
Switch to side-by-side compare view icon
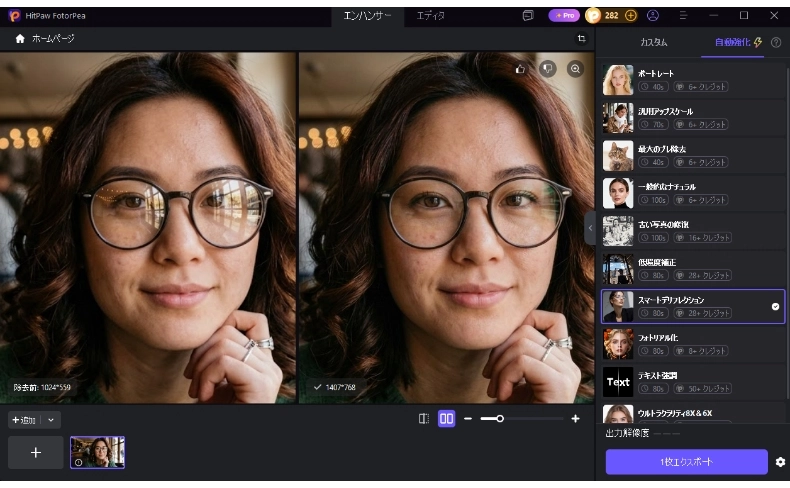pyautogui.click(x=446, y=419)
